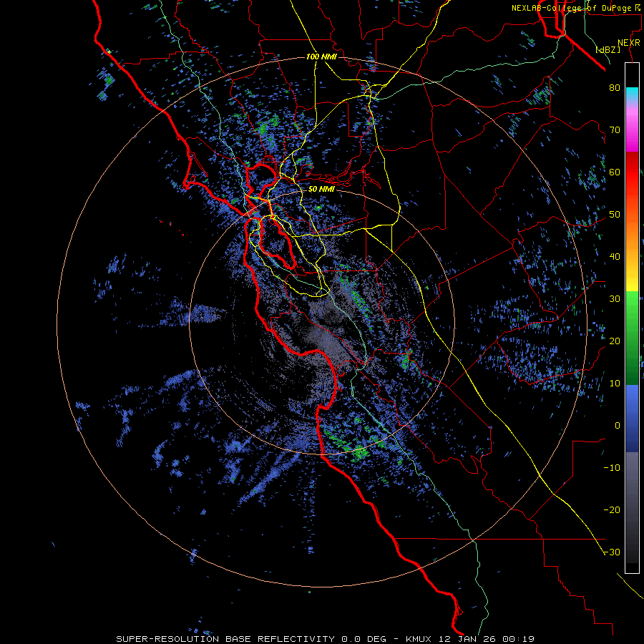Screen dimensions: 644x644
Task: Click the 30 value on the dBZ scale
Action: pyautogui.click(x=615, y=299)
